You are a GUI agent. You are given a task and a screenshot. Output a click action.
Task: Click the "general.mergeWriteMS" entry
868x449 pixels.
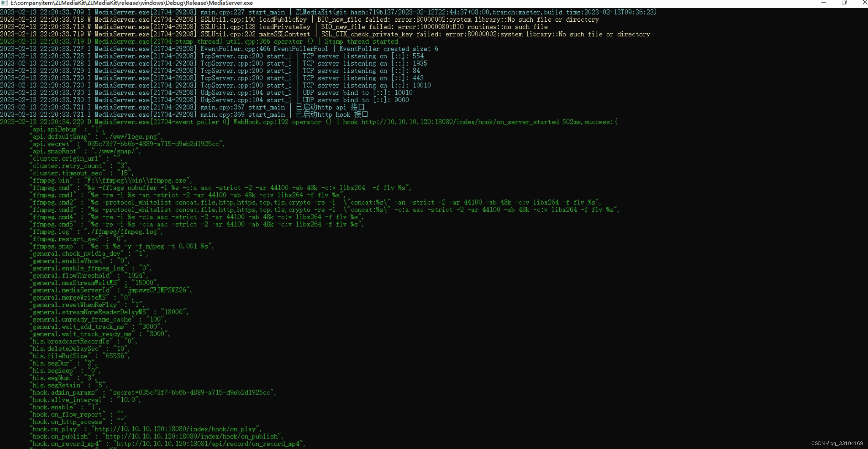[82, 298]
